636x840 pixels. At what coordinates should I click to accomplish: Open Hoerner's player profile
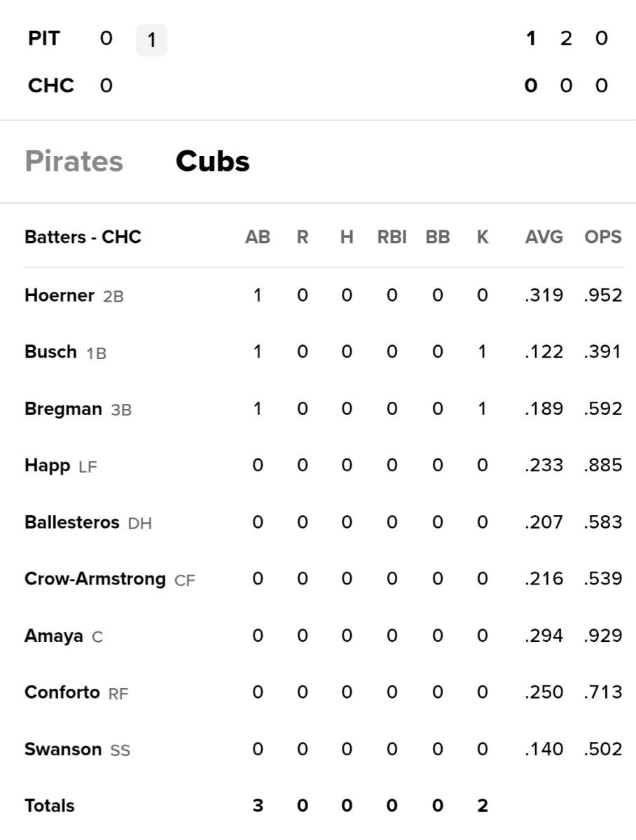pos(59,295)
